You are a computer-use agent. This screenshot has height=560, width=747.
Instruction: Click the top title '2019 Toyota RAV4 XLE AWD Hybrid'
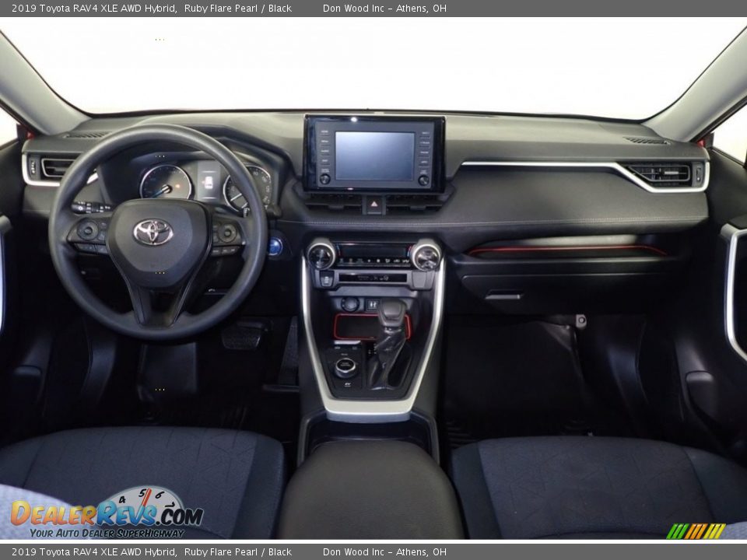click(93, 9)
